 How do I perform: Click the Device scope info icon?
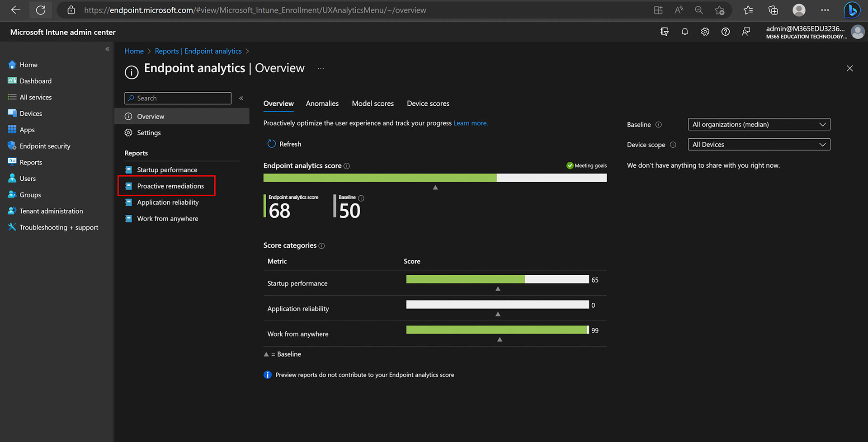click(673, 145)
